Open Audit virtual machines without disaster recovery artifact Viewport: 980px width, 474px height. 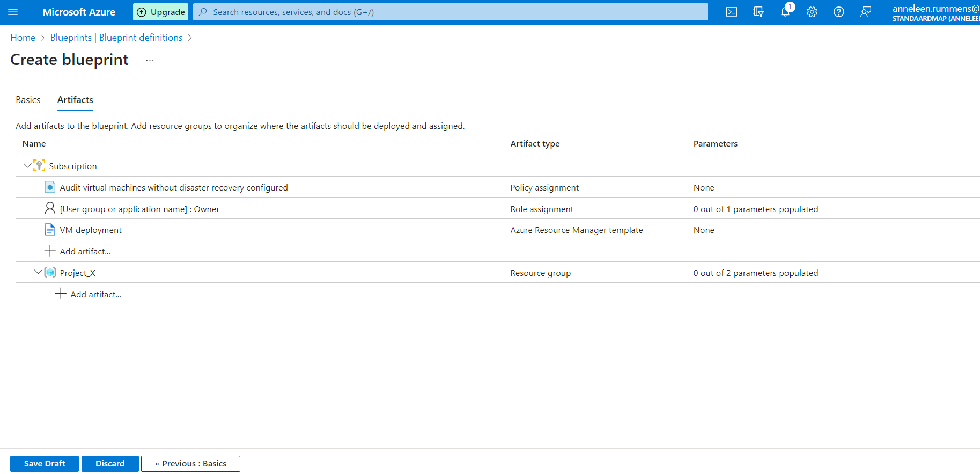pos(174,188)
